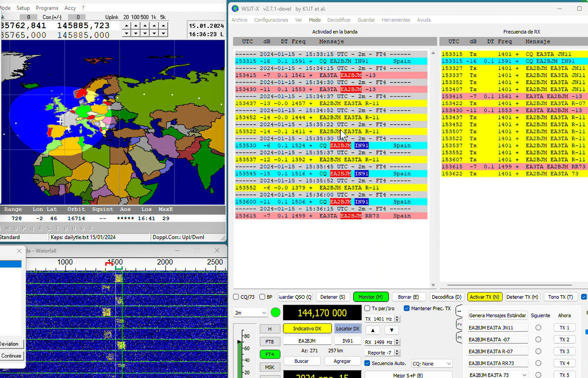Open the Programs menu in tracking window

point(47,8)
